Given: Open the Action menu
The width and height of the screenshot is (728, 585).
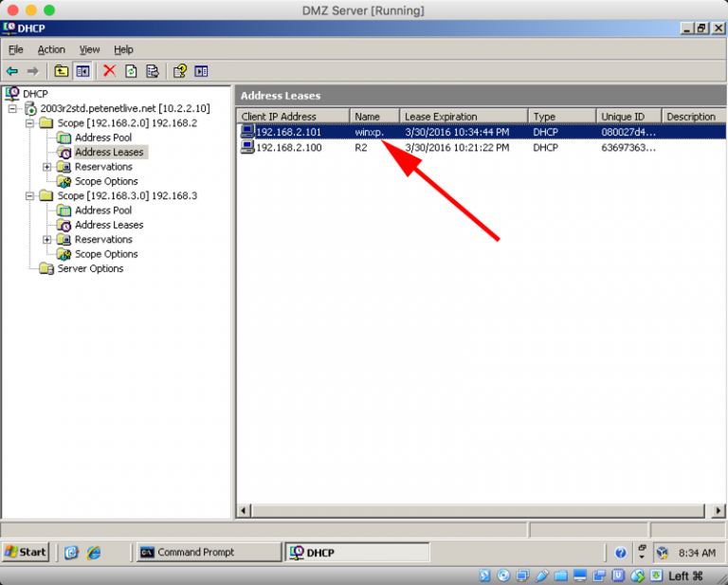Looking at the screenshot, I should click(x=51, y=49).
